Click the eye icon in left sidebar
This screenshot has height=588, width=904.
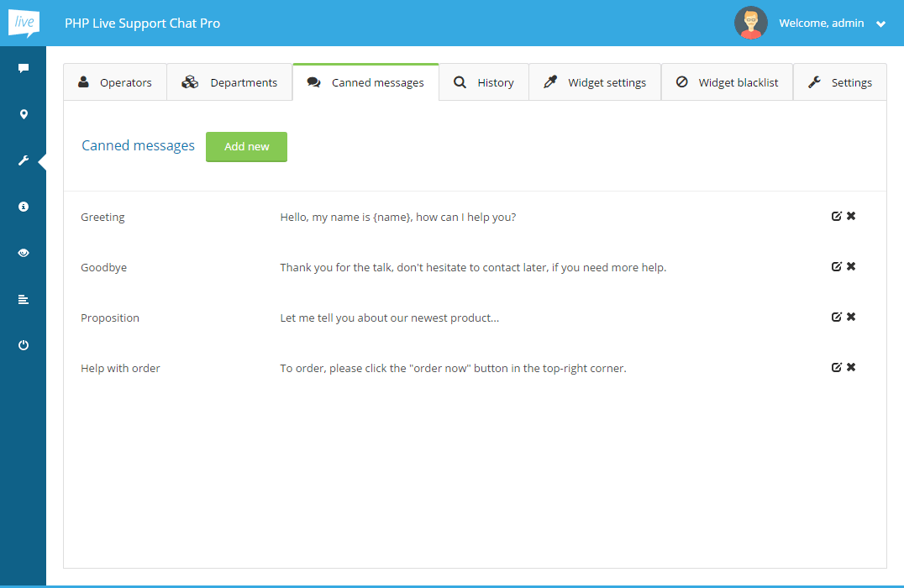coord(24,253)
